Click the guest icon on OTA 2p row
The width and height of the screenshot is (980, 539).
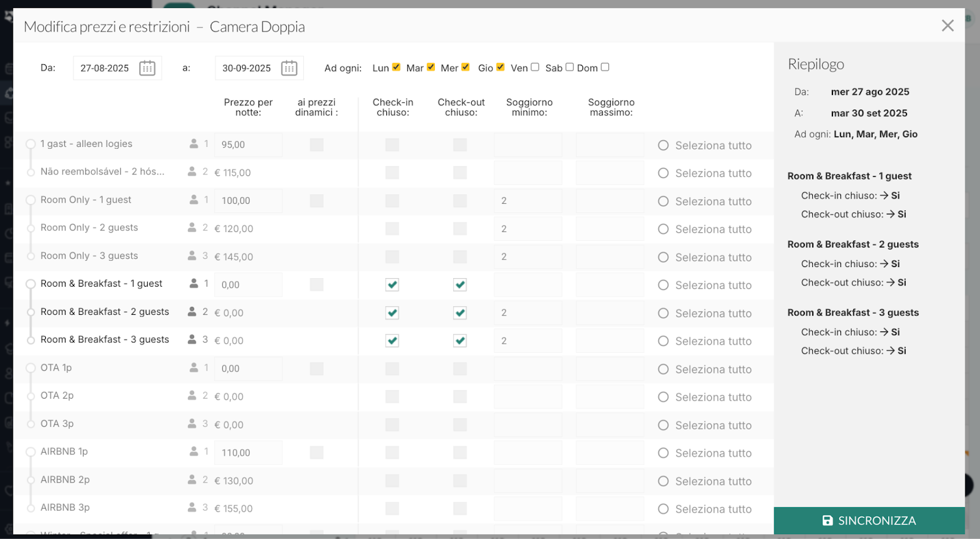(192, 396)
